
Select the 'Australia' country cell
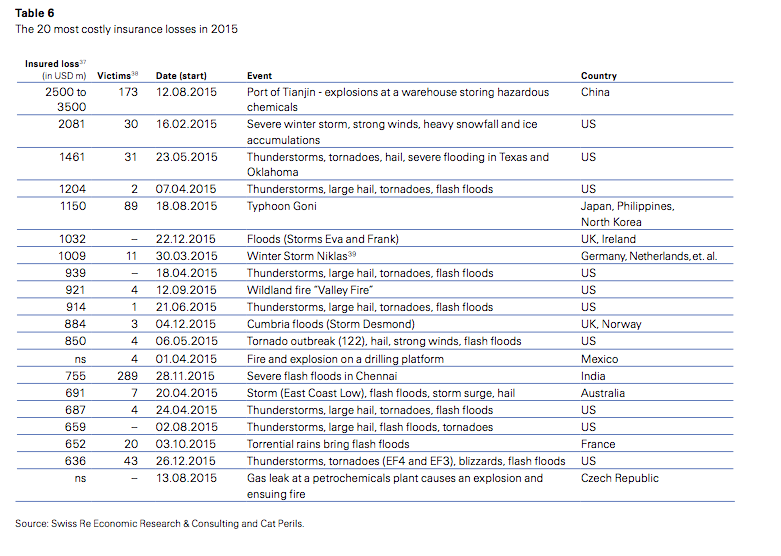click(x=604, y=393)
